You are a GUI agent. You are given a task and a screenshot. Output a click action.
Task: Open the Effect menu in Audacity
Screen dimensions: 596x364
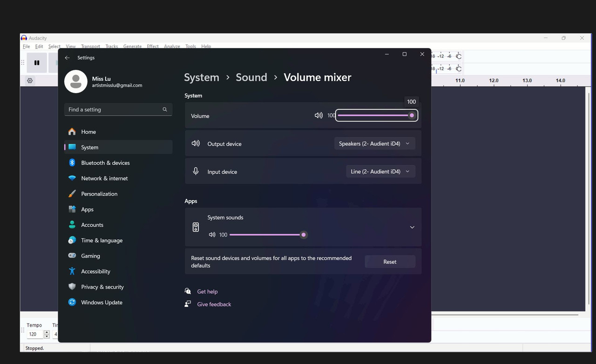point(153,47)
